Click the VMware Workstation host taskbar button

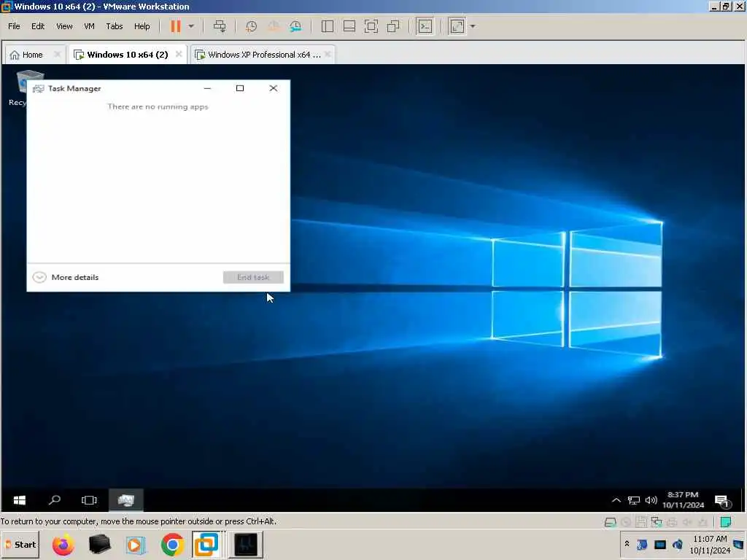206,544
